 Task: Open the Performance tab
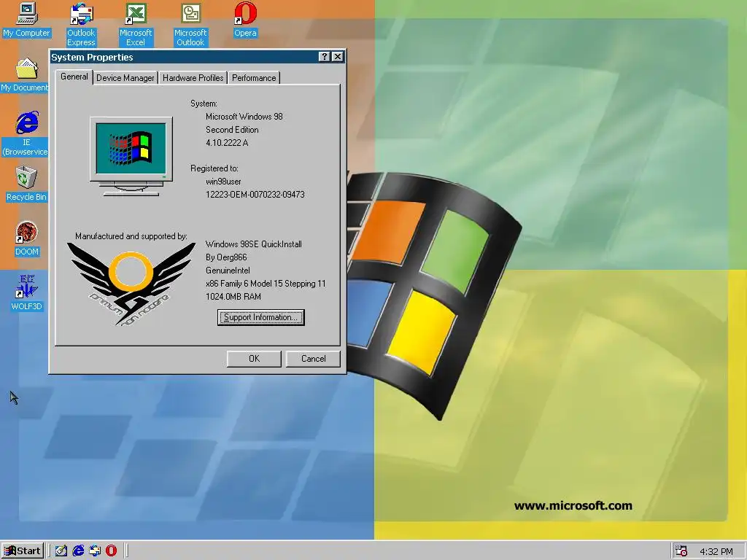pyautogui.click(x=254, y=77)
